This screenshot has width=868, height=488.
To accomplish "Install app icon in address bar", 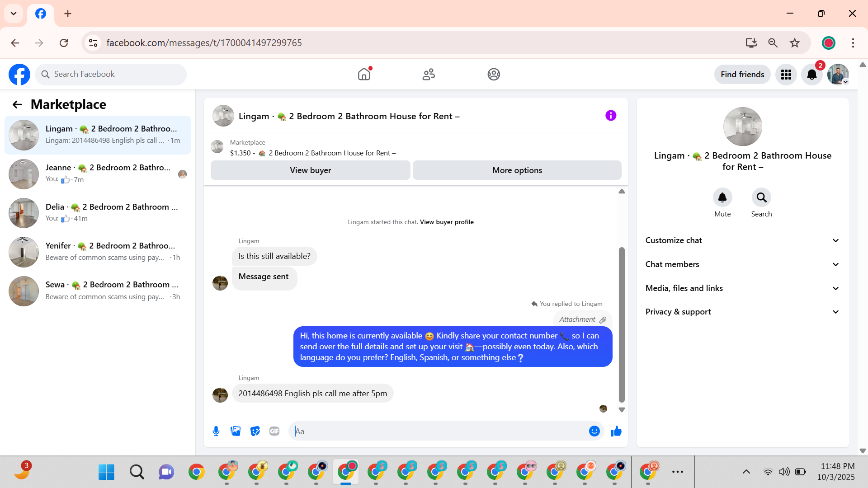I will 751,43.
